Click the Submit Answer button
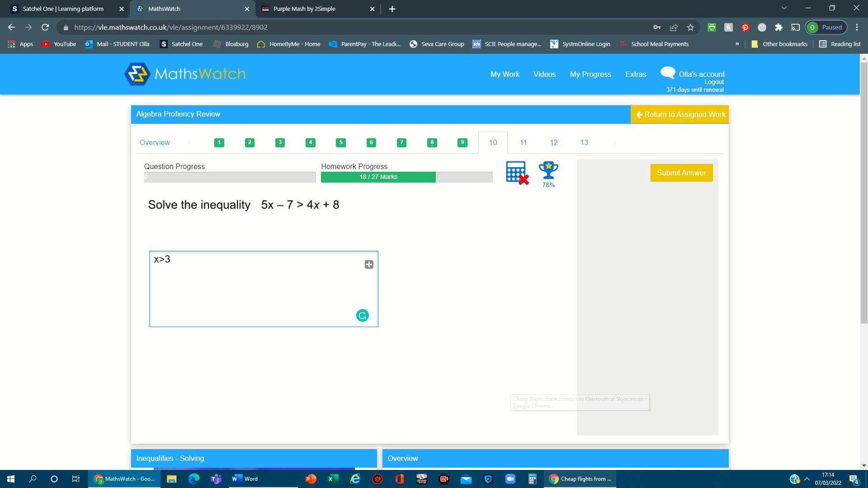 pos(681,173)
